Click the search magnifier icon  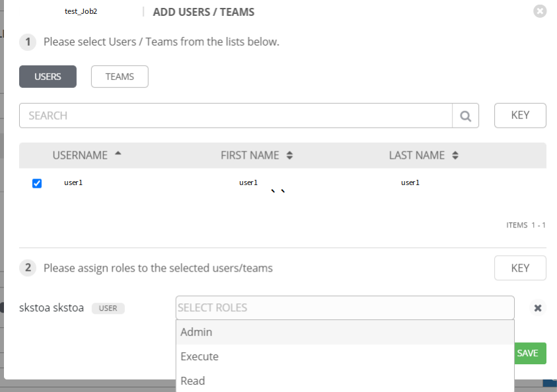tap(465, 116)
